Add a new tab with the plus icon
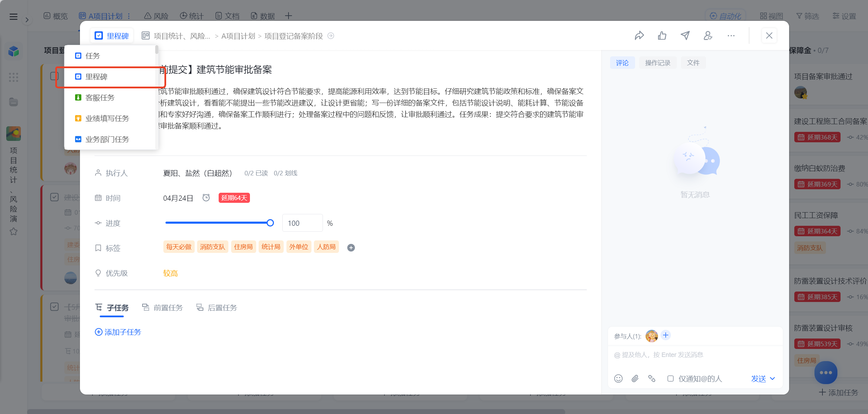This screenshot has width=868, height=414. click(288, 16)
